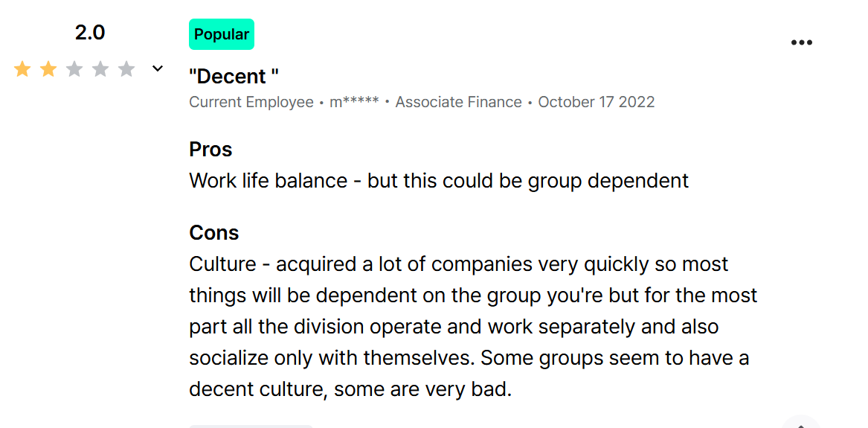Open the three-dot more options menu
The image size is (868, 428).
tap(801, 42)
